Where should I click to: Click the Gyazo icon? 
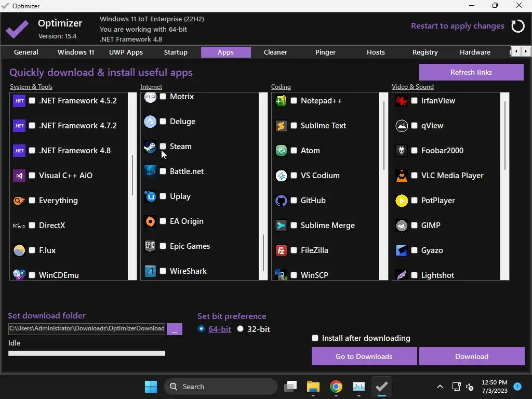(402, 250)
